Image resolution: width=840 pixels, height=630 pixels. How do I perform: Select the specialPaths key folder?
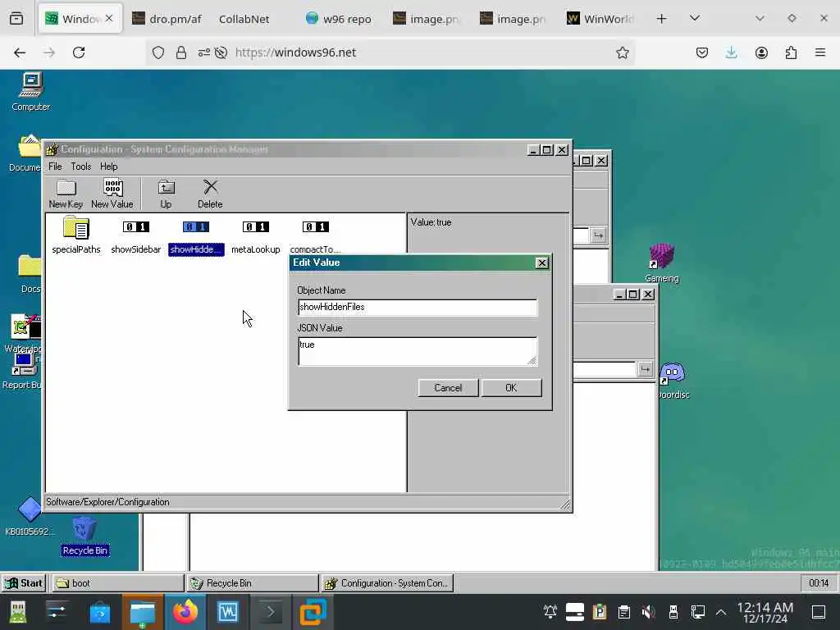tap(76, 235)
